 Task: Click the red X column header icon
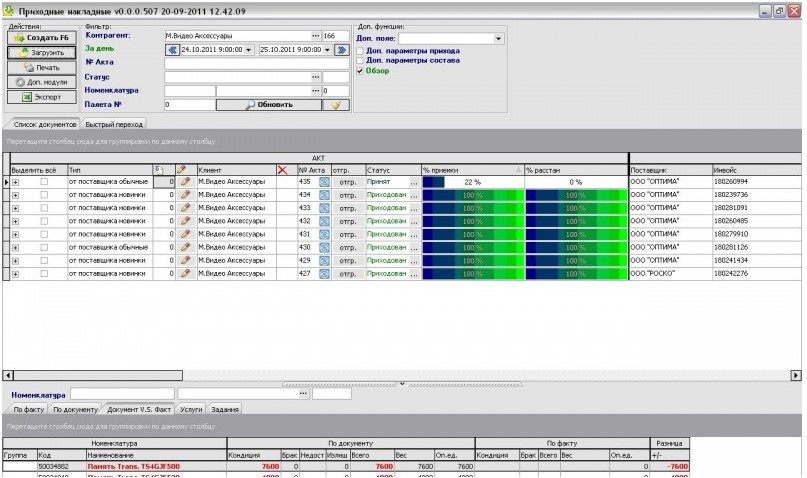click(283, 170)
